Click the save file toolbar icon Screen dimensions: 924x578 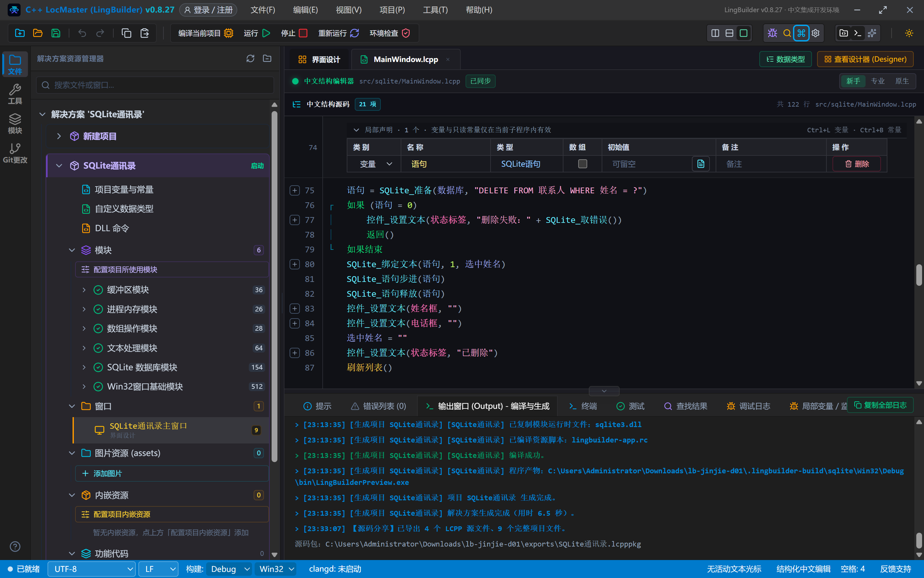coord(56,33)
